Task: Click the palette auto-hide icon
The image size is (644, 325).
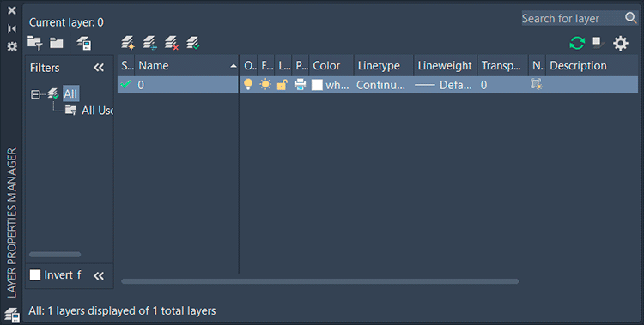Action: point(12,28)
